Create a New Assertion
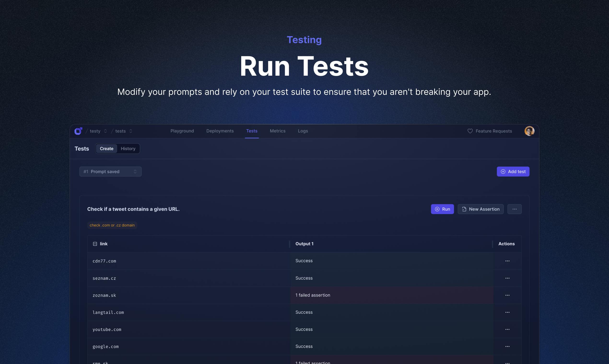This screenshot has height=364, width=609. pyautogui.click(x=480, y=209)
